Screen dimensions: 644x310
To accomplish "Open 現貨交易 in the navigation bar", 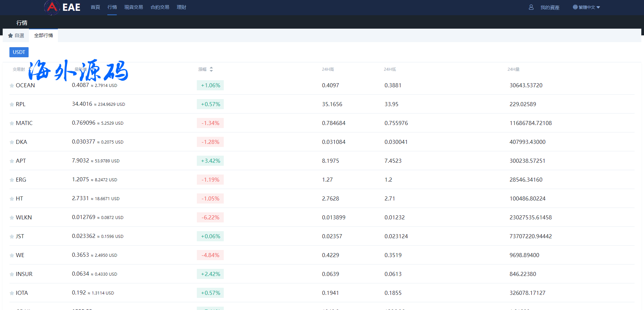I will (134, 7).
